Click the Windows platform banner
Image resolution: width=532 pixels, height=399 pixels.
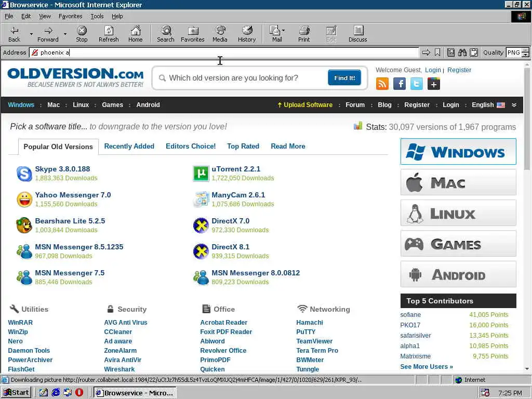pyautogui.click(x=458, y=151)
